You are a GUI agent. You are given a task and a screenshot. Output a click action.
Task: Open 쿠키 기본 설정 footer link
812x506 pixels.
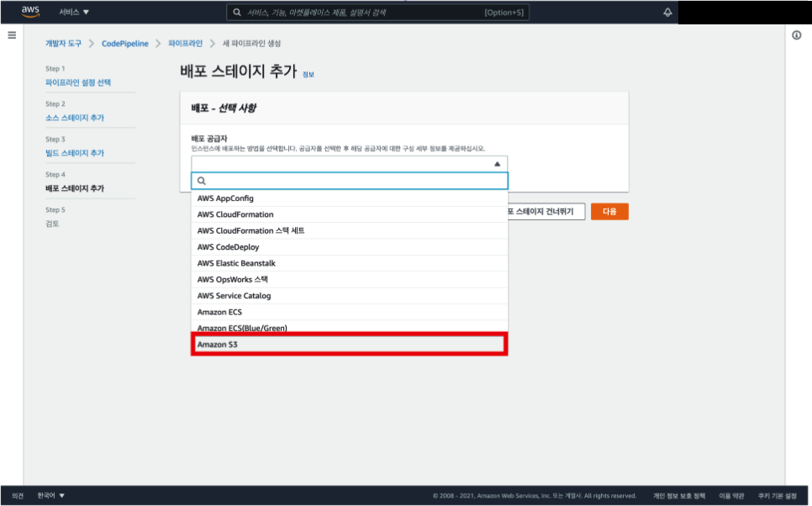(778, 496)
